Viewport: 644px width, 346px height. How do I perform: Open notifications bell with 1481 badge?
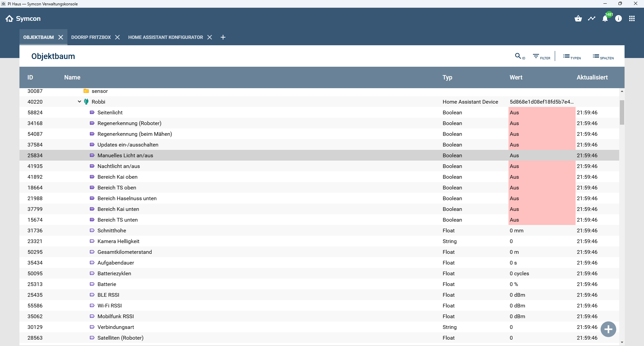tap(605, 19)
